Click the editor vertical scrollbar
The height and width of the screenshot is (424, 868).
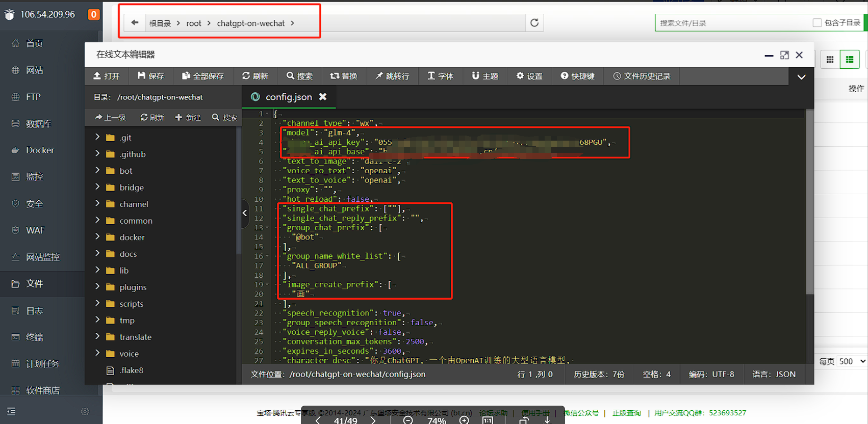pos(810,202)
